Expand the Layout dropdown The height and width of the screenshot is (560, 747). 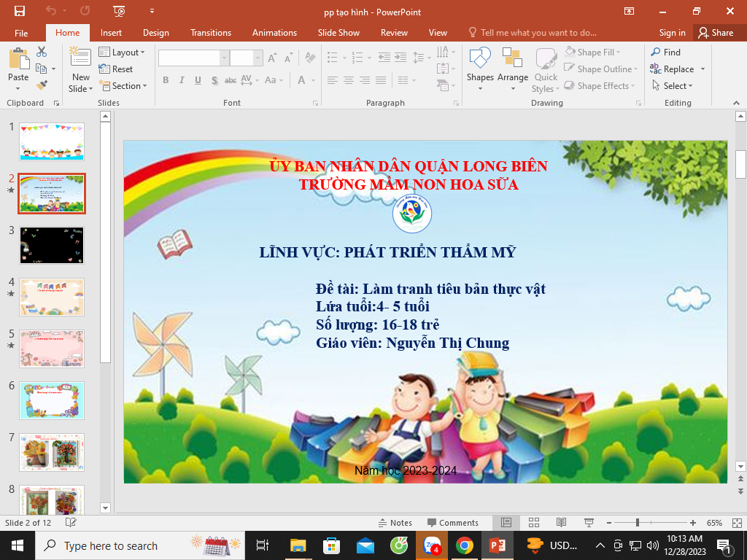click(x=122, y=52)
